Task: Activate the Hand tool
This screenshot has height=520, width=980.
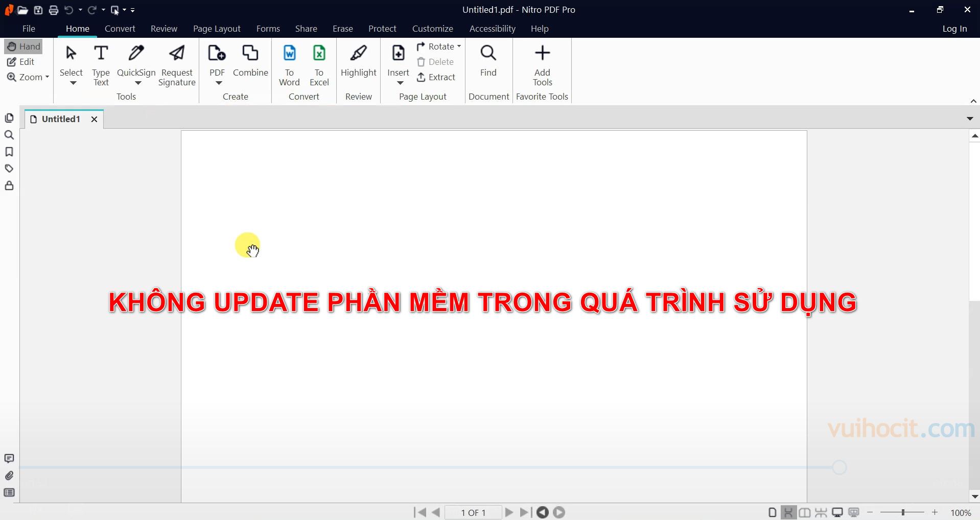Action: [x=24, y=46]
